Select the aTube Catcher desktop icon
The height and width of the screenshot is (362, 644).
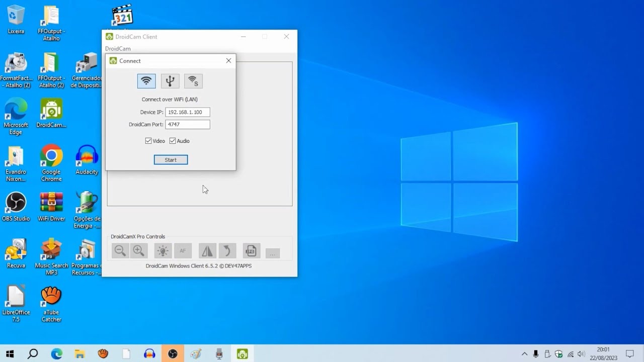coord(51,304)
